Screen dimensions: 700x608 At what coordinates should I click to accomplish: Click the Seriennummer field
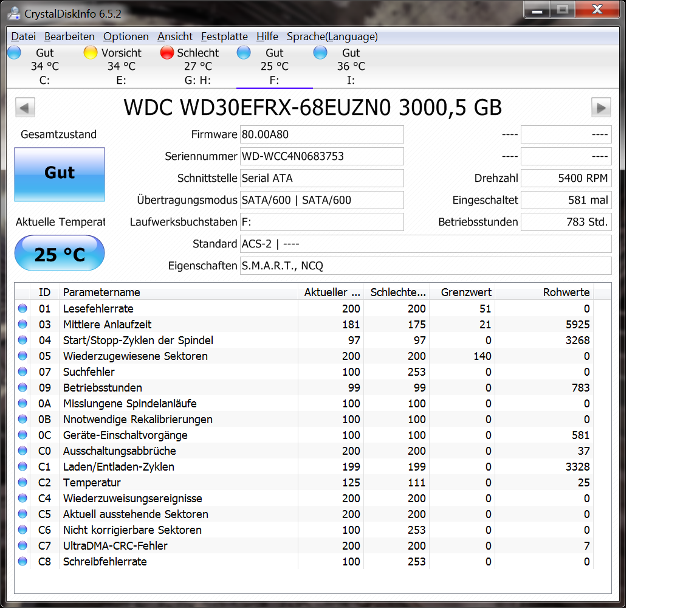click(322, 156)
